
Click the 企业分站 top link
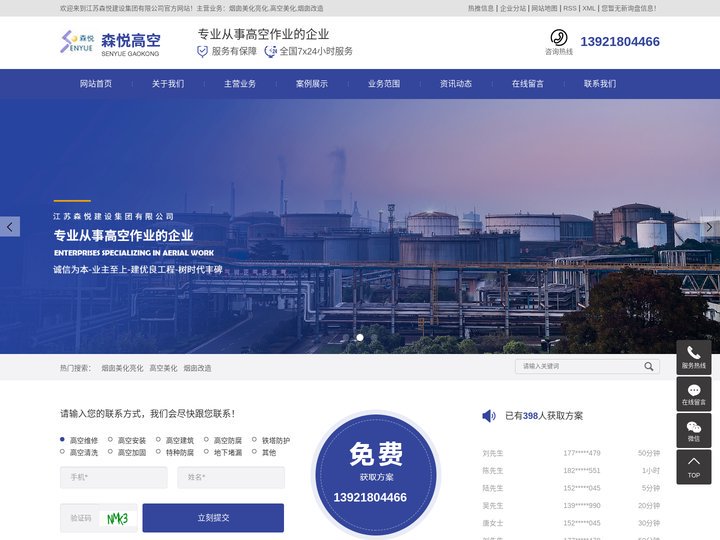click(x=513, y=8)
